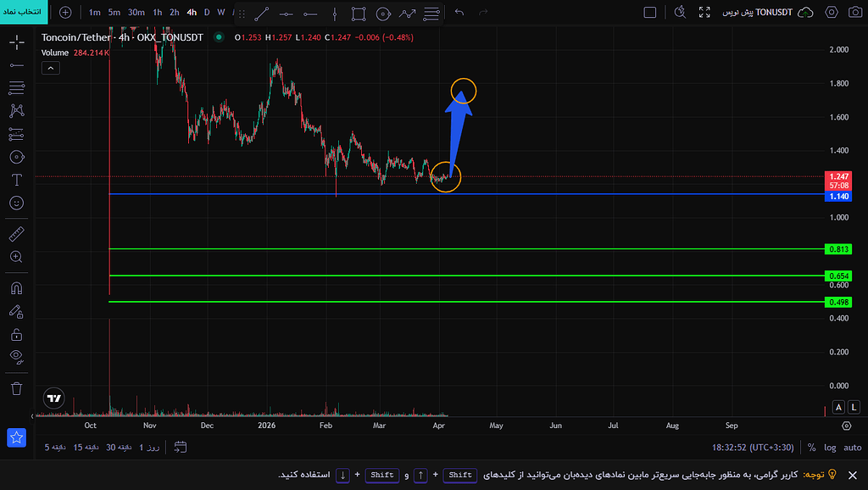This screenshot has height=490, width=868.
Task: Remove drawings with trash icon
Action: pyautogui.click(x=17, y=388)
